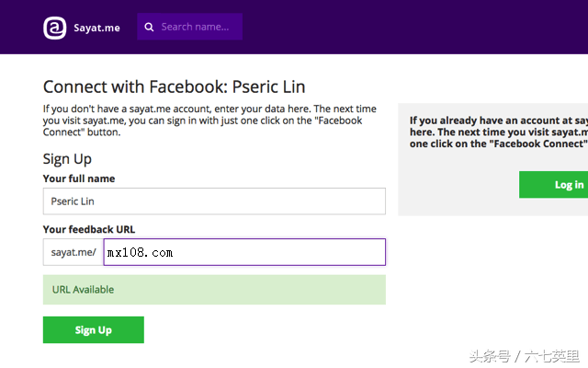This screenshot has height=368, width=588.
Task: Click the green URL Available status banner
Action: pyautogui.click(x=214, y=289)
